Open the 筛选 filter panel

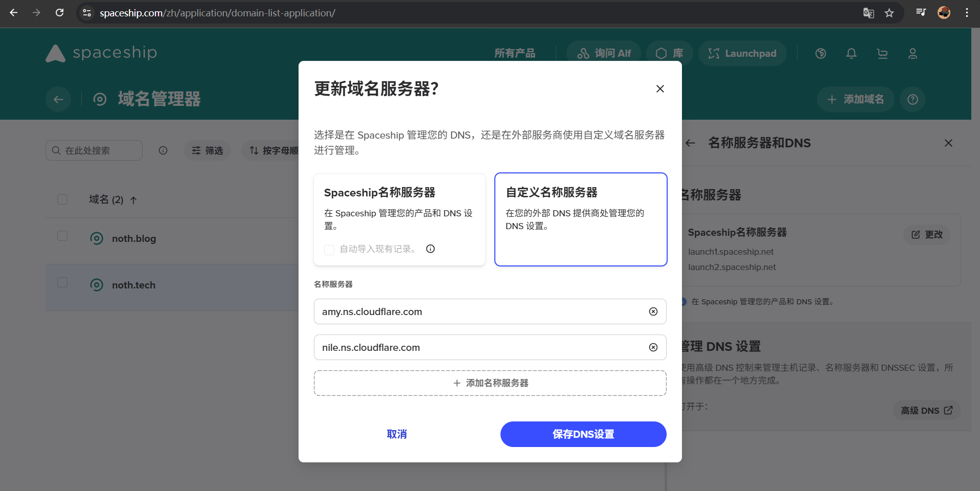point(207,150)
